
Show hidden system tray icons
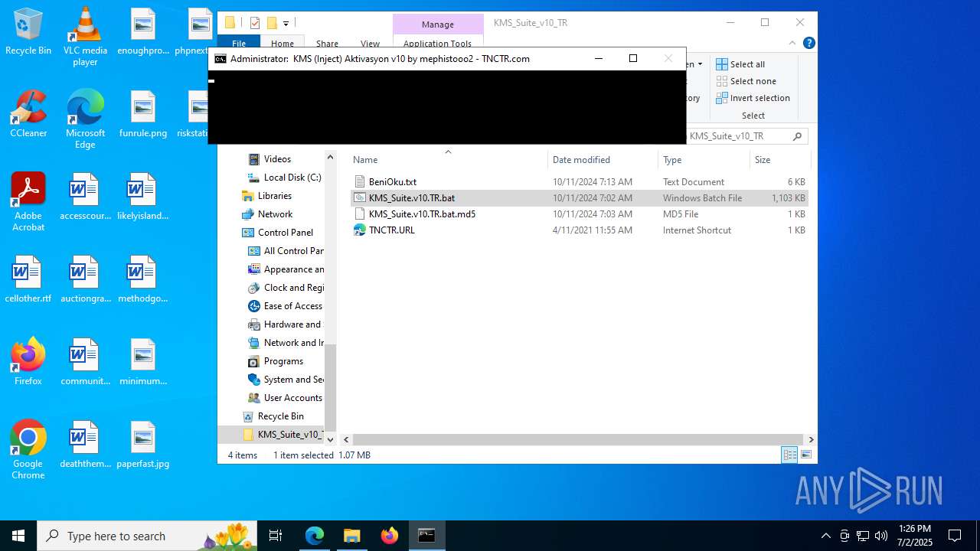[825, 536]
